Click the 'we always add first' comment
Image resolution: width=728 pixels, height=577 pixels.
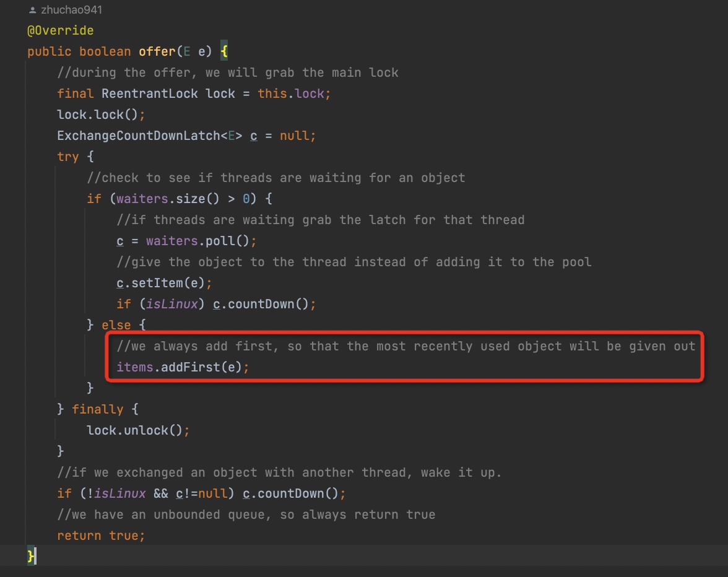click(405, 346)
